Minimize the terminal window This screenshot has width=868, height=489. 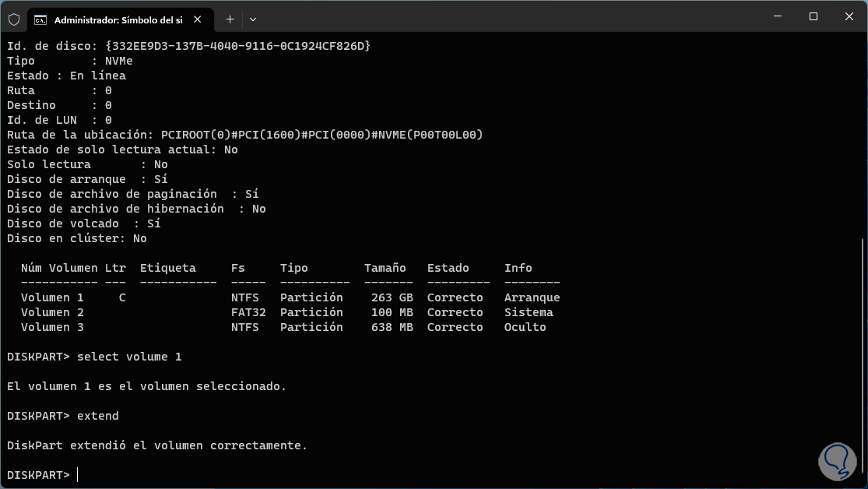pyautogui.click(x=776, y=16)
